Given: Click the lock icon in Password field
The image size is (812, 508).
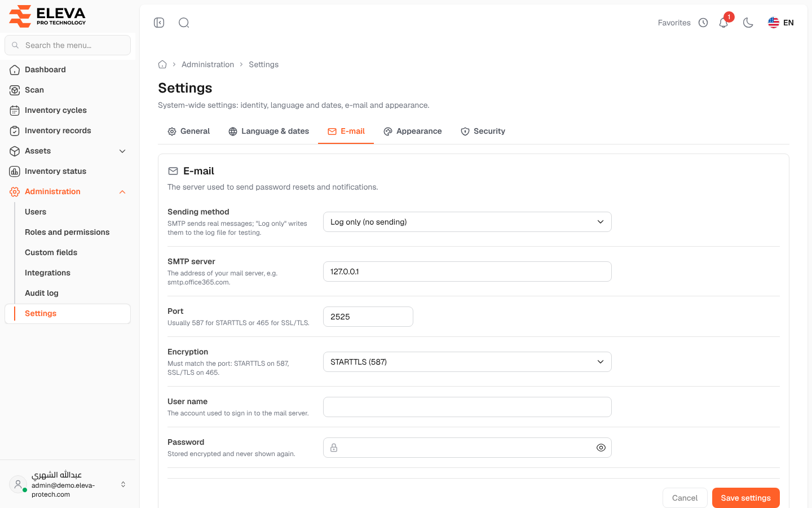Looking at the screenshot, I should click(x=334, y=448).
